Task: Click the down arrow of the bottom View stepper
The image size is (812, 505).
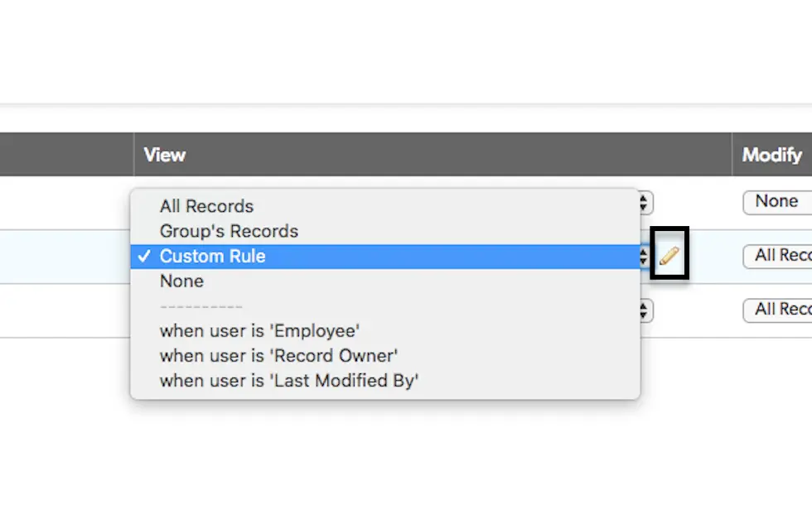Action: pos(644,315)
